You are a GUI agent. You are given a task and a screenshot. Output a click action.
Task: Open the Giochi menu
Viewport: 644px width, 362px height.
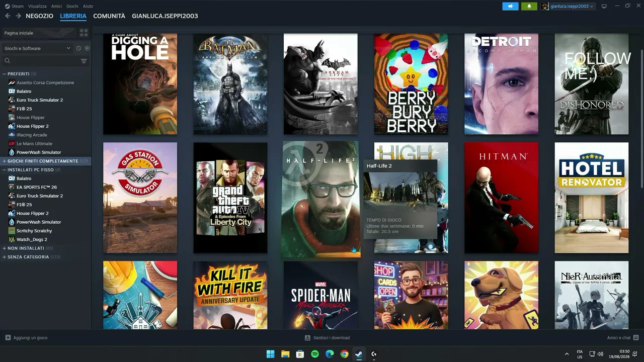click(72, 6)
